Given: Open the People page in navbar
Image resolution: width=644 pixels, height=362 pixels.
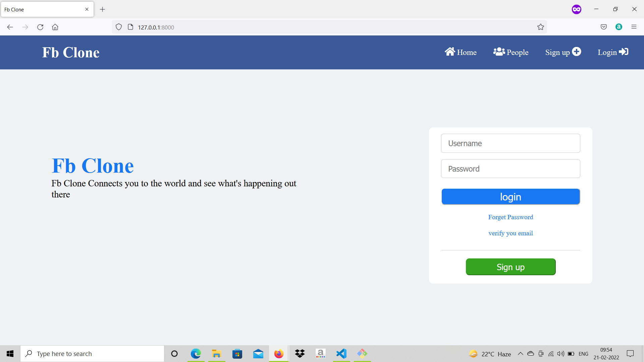Looking at the screenshot, I should click(x=511, y=52).
